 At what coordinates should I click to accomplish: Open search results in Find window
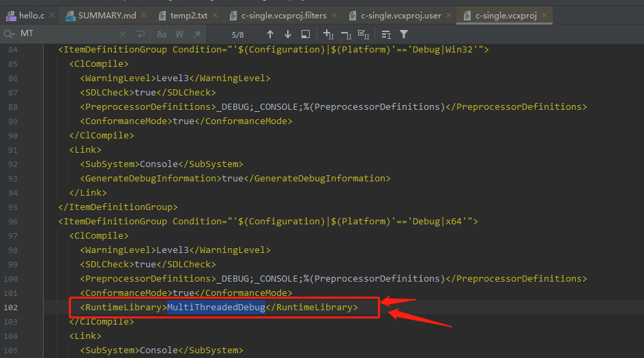pyautogui.click(x=305, y=34)
